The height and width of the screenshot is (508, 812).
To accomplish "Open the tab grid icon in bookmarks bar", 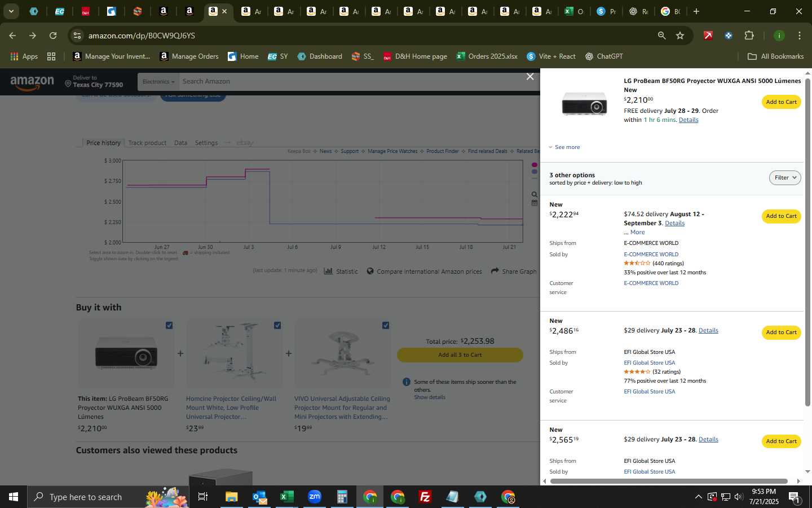I will [x=51, y=56].
